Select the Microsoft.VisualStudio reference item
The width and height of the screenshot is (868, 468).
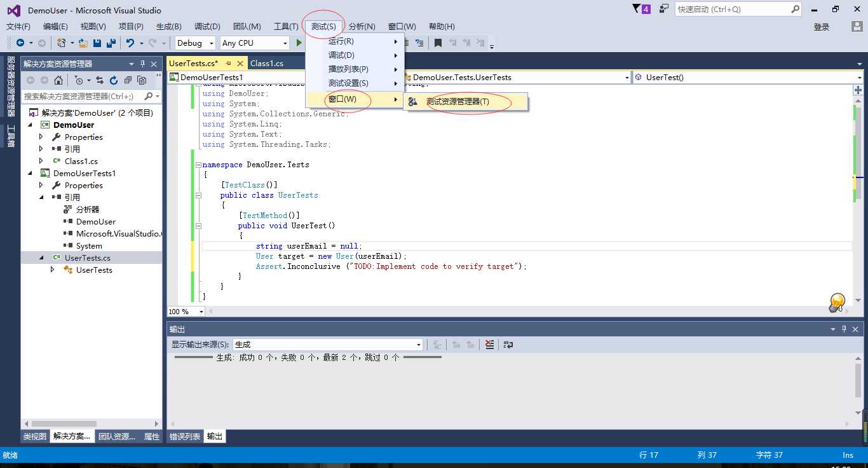click(112, 234)
